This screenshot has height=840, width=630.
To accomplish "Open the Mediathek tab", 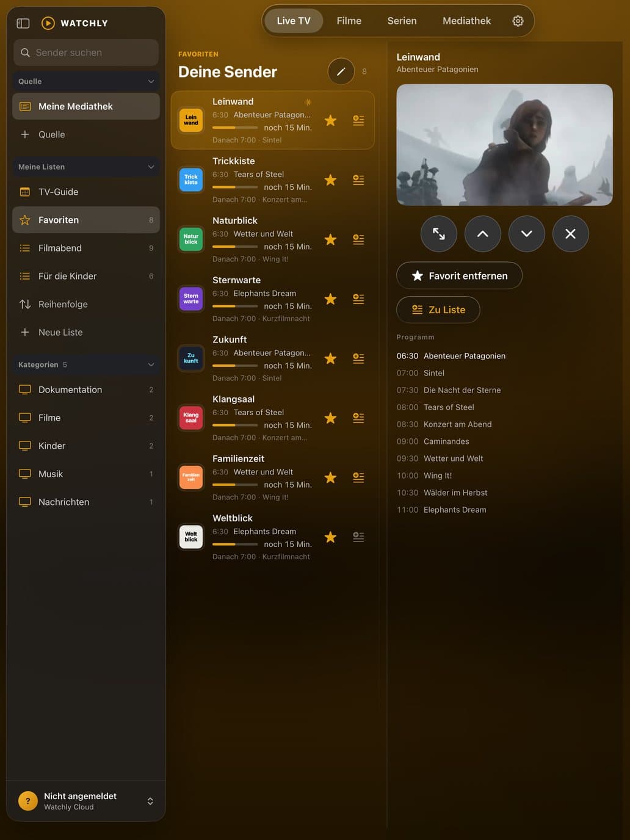I will pyautogui.click(x=466, y=21).
